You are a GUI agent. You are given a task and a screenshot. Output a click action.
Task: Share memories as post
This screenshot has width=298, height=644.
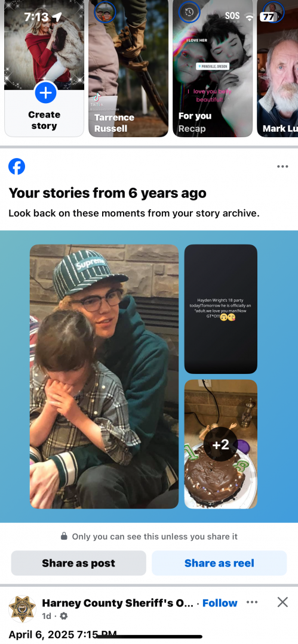click(x=79, y=563)
